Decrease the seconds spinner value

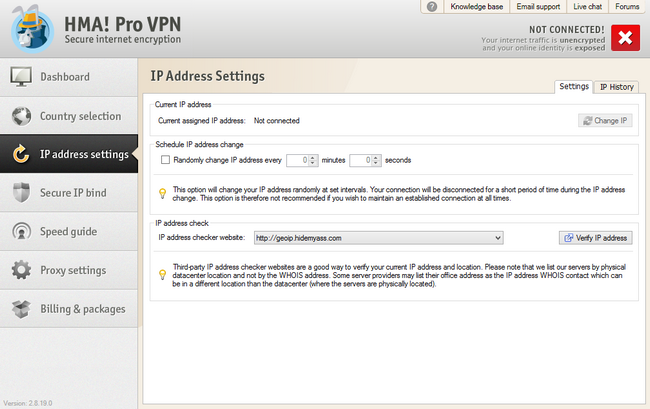pos(376,163)
